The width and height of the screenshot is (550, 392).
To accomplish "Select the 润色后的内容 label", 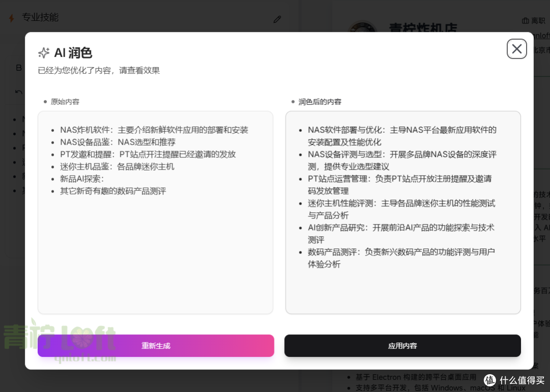I will click(x=319, y=102).
